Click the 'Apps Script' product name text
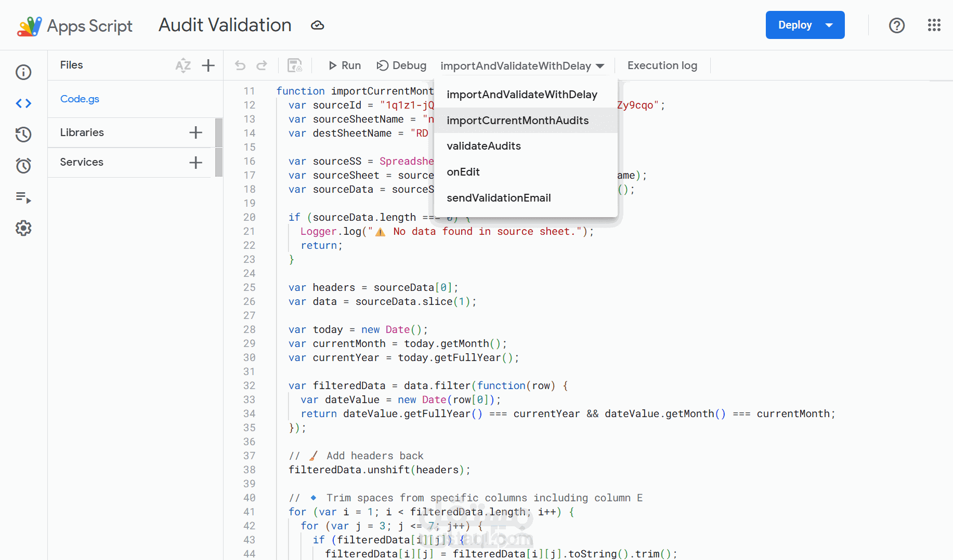The image size is (953, 560). [90, 26]
